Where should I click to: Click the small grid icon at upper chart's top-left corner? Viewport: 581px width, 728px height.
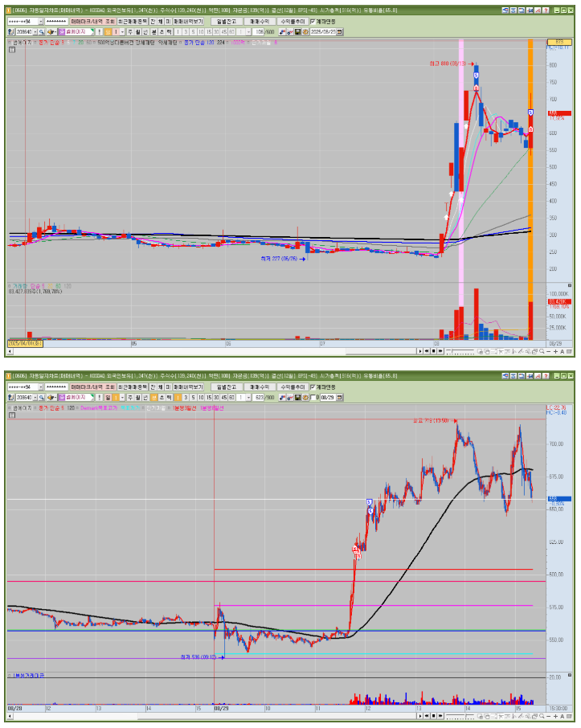[x=12, y=50]
